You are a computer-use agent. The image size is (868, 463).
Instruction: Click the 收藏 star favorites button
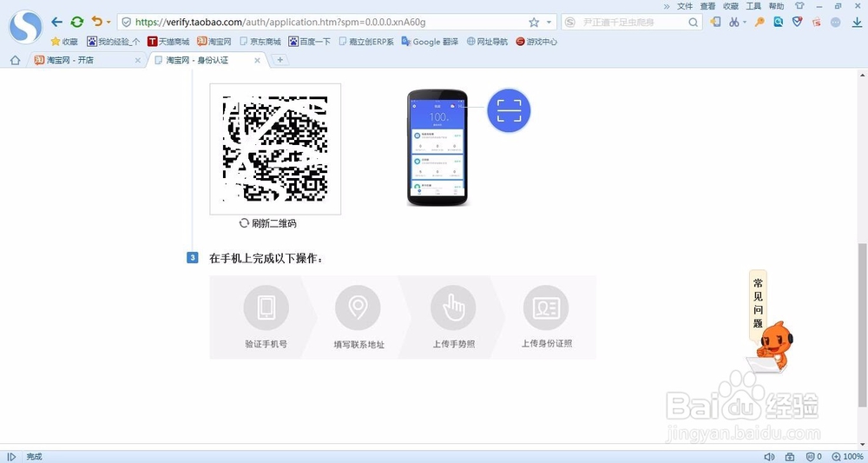64,42
